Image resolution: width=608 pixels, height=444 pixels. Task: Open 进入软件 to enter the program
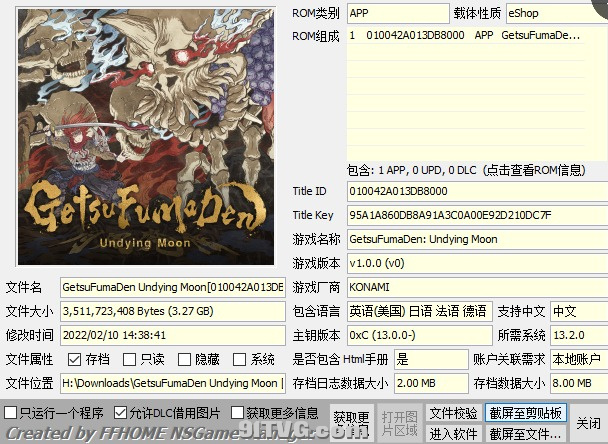453,433
